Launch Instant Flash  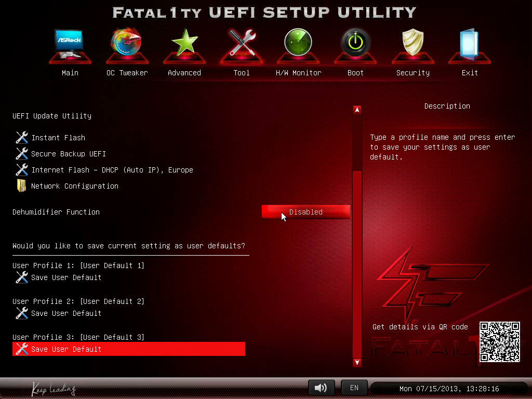pyautogui.click(x=58, y=137)
